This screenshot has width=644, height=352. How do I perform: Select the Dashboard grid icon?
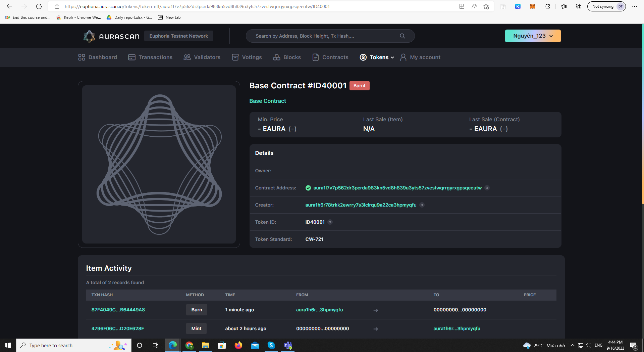point(82,57)
